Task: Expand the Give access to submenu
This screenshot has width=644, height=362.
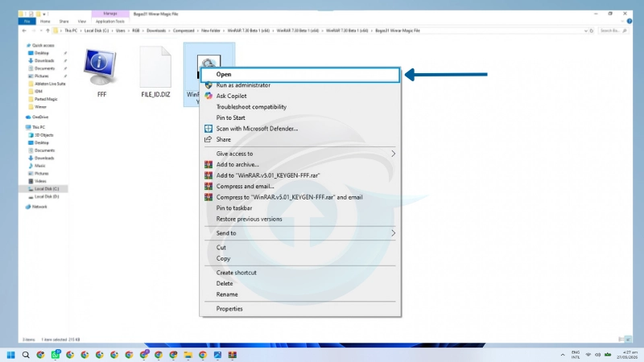Action: click(300, 154)
